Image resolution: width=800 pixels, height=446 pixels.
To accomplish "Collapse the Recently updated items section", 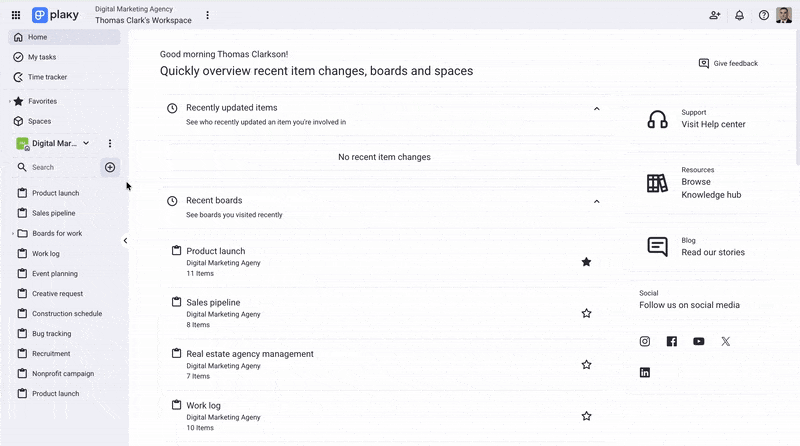I will click(x=597, y=108).
